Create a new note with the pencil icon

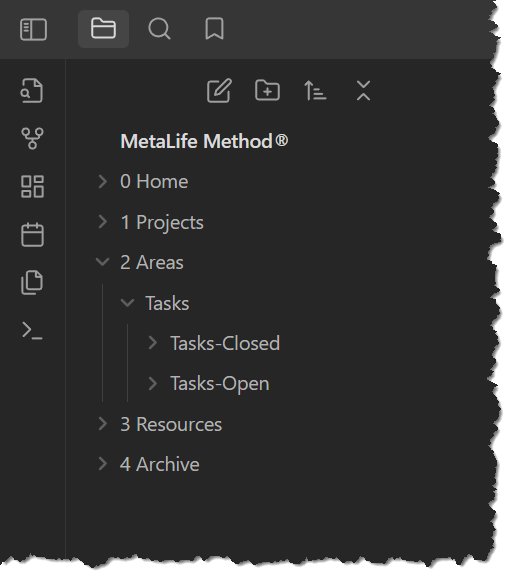[x=219, y=90]
